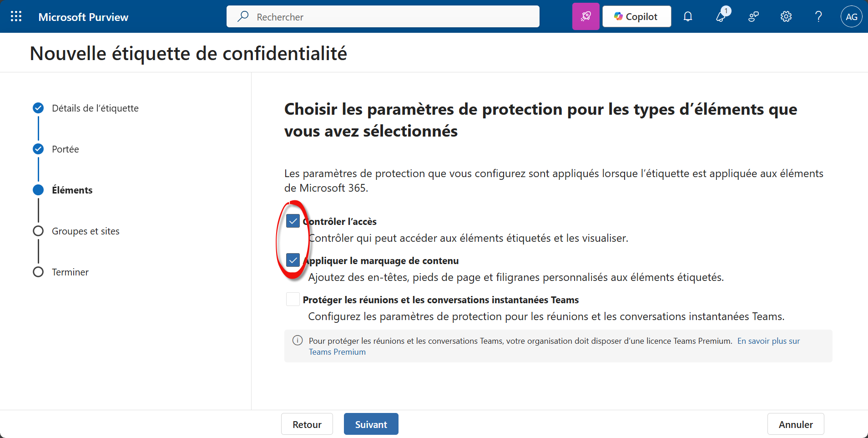Viewport: 868px width, 438px height.
Task: Open En savoir plus sur Teams Premium link
Action: tap(768, 341)
